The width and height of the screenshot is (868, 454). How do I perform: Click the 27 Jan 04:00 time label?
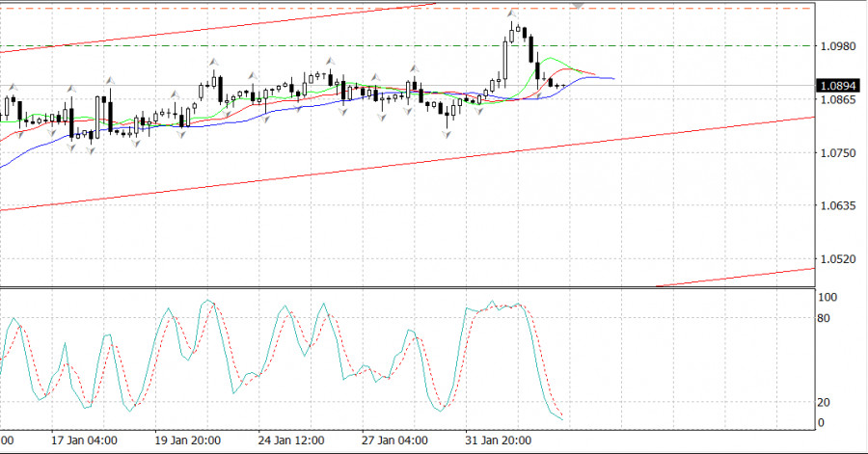394,441
